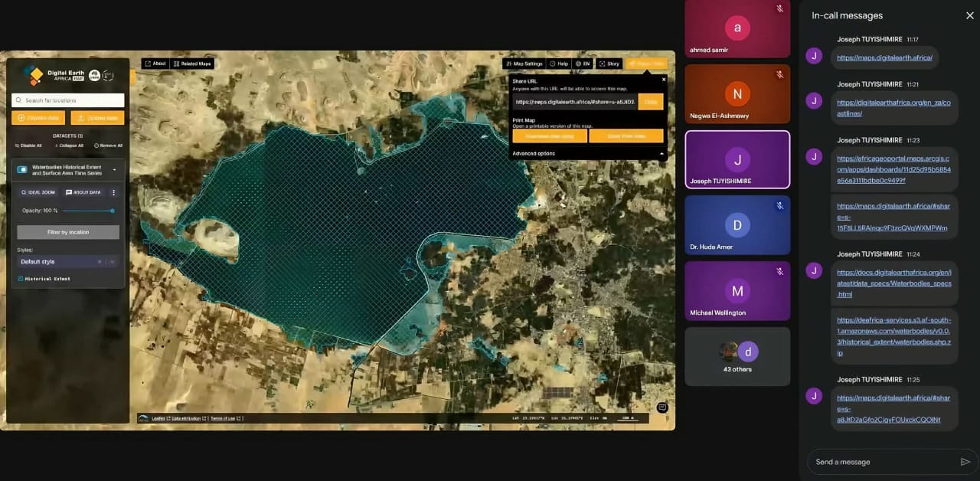The image size is (980, 481).
Task: Open the three-dot layer options menu
Action: (x=113, y=192)
